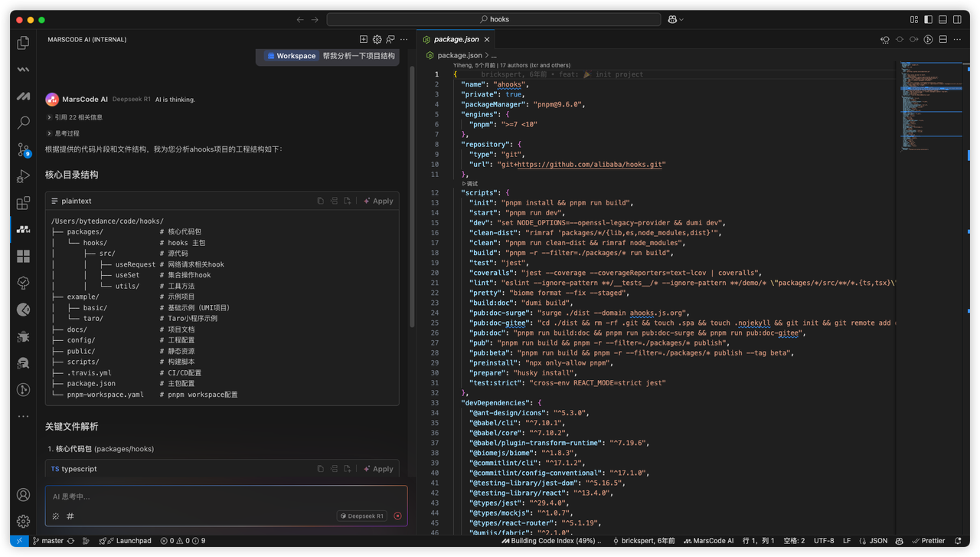Copy the plaintext code block
The image size is (980, 557).
coord(321,201)
